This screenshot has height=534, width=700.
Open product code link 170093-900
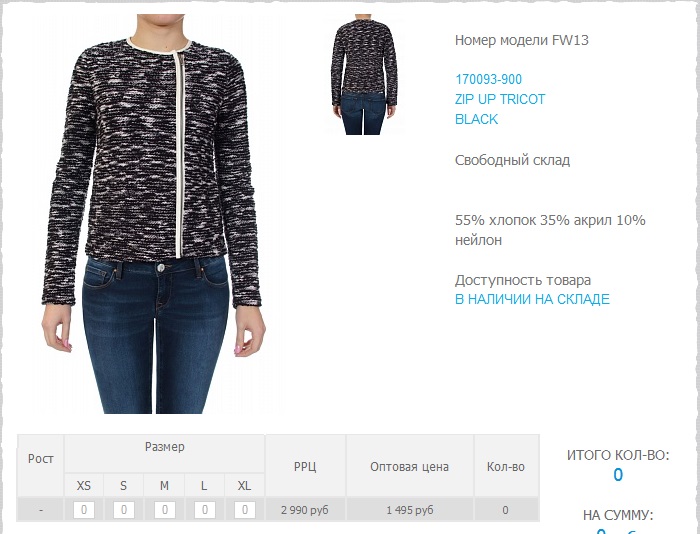tap(488, 79)
